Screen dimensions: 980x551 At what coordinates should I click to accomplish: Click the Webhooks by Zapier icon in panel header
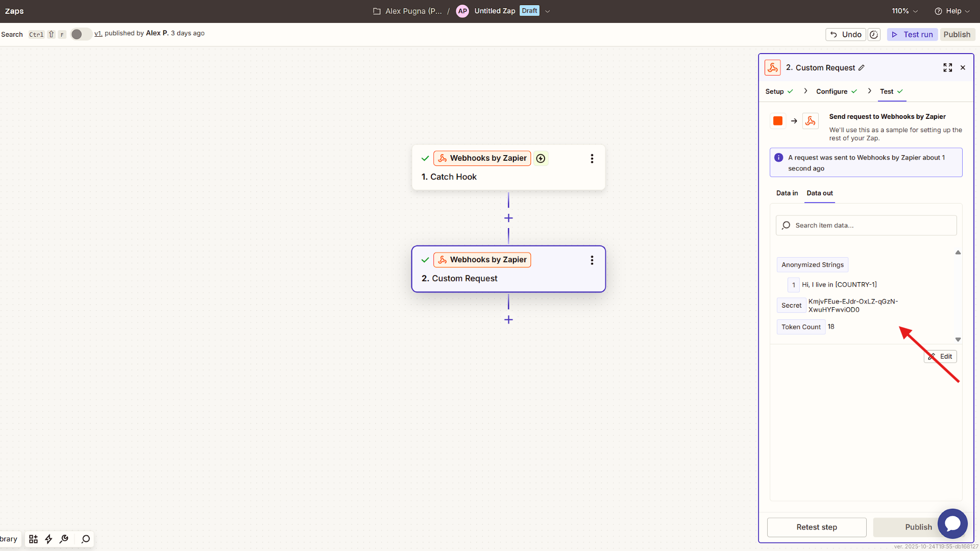tap(772, 67)
